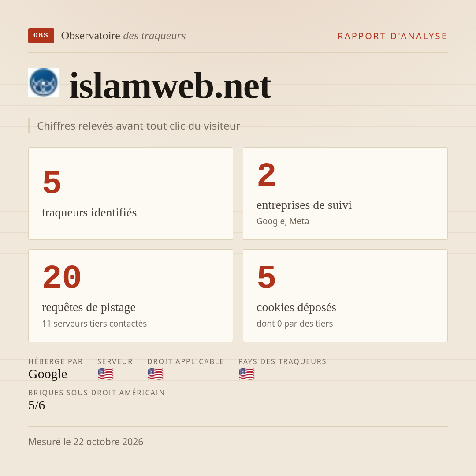Click the number 5 above traqueurs identifiés
The height and width of the screenshot is (476, 476).
click(x=52, y=182)
